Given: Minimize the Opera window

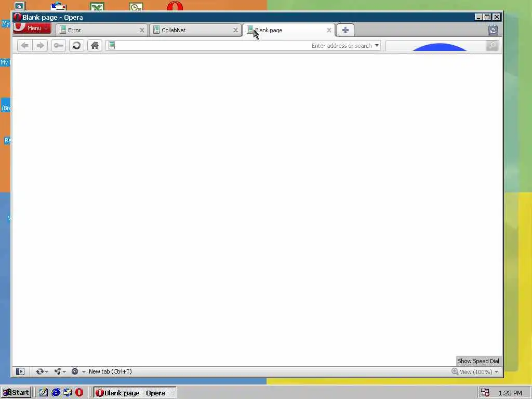Looking at the screenshot, I should pos(478,17).
